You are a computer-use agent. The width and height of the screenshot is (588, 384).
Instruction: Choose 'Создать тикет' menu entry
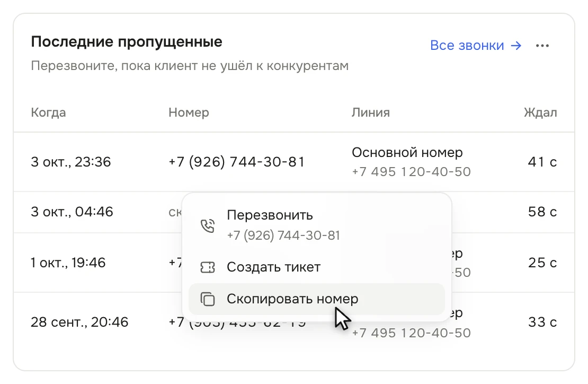[316, 267]
